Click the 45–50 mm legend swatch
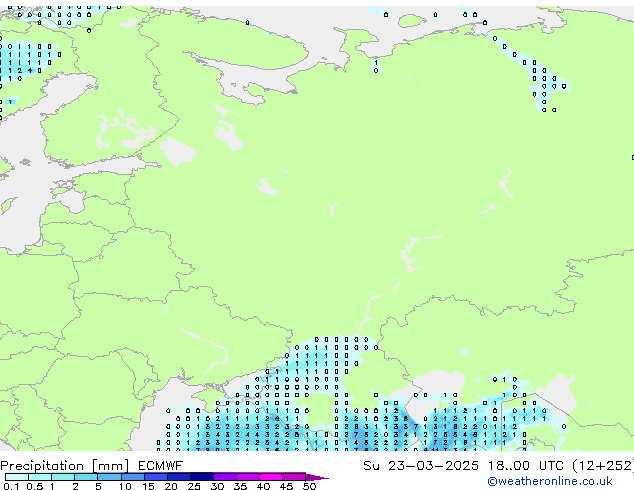The image size is (634, 490). (x=294, y=477)
